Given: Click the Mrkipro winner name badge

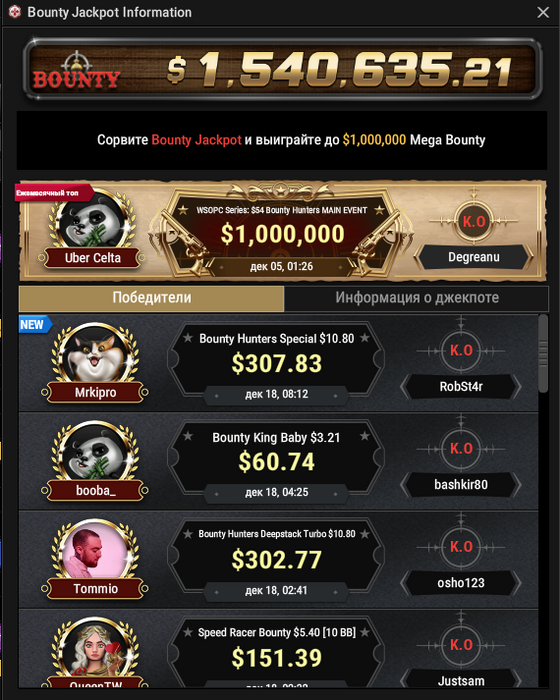Looking at the screenshot, I should click(x=95, y=392).
